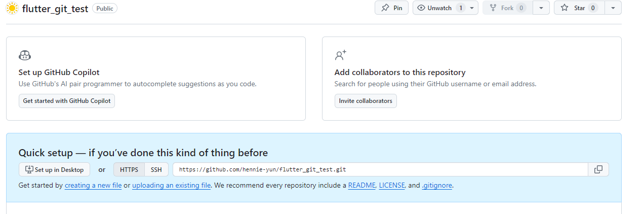Open the uploading an existing file link

(x=172, y=186)
